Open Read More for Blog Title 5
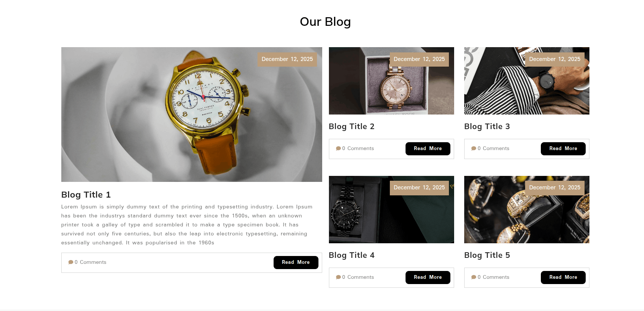This screenshot has width=644, height=311. click(563, 277)
